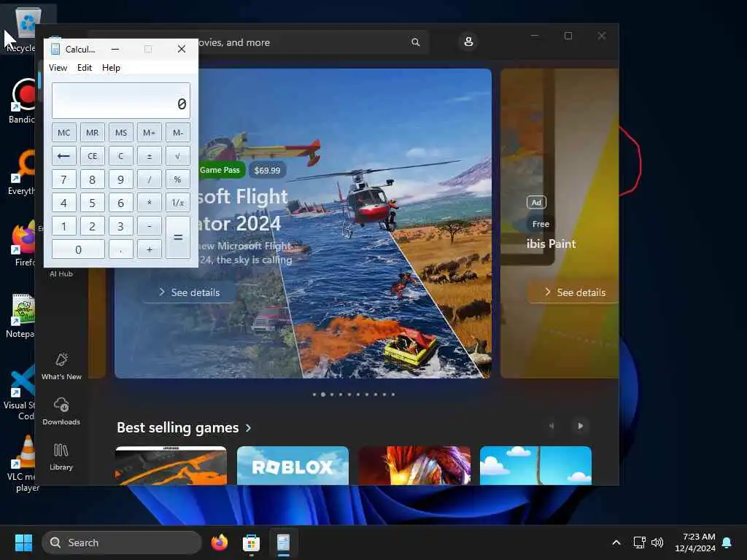Click digit 7 on Calculator
747x560 pixels.
click(64, 179)
